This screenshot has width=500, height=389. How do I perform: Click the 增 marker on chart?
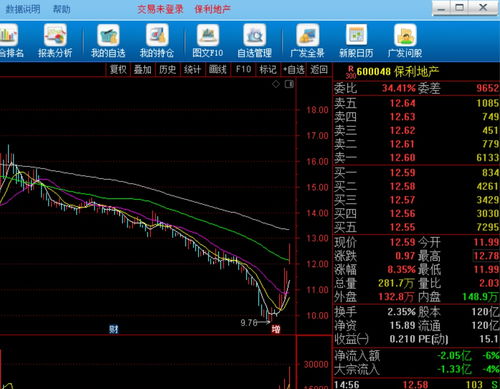(x=276, y=329)
